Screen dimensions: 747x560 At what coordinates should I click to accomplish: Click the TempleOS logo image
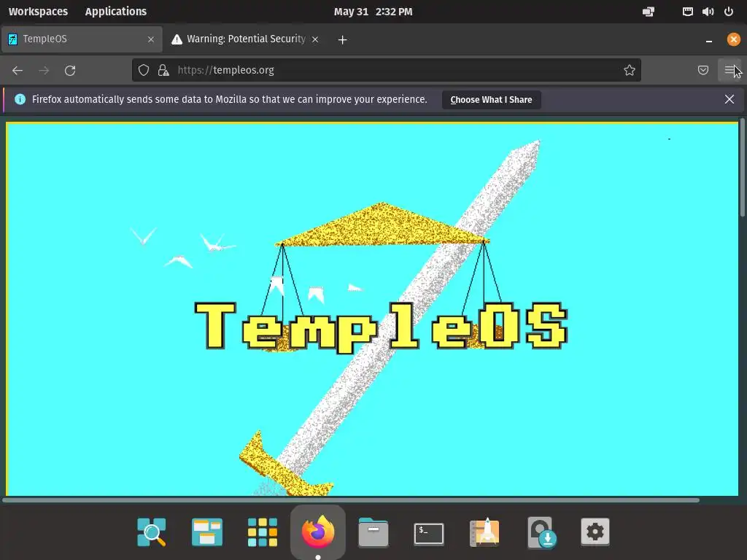373,309
